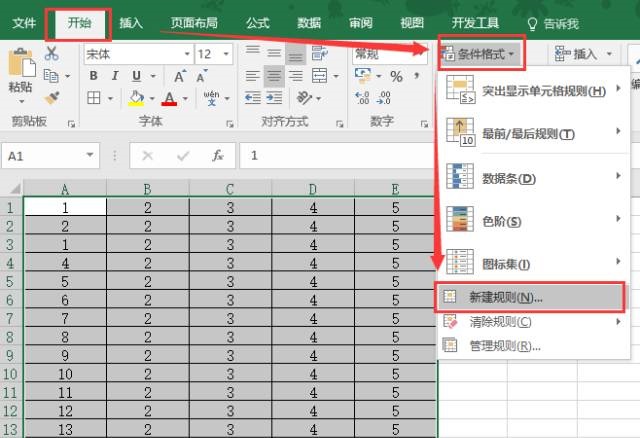The height and width of the screenshot is (438, 640).
Task: Click the Increase Decimal icon
Action: tap(362, 98)
